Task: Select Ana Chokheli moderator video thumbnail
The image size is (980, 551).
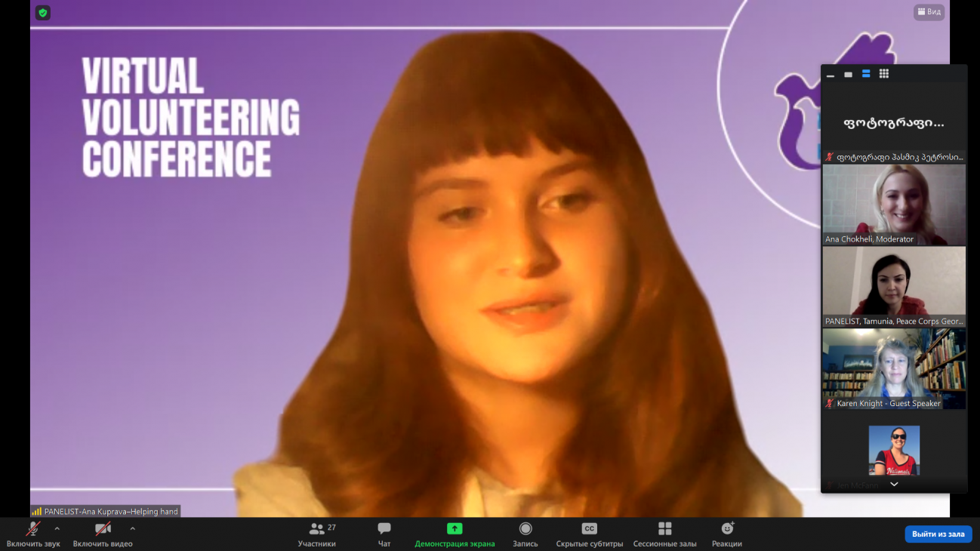Action: click(894, 204)
